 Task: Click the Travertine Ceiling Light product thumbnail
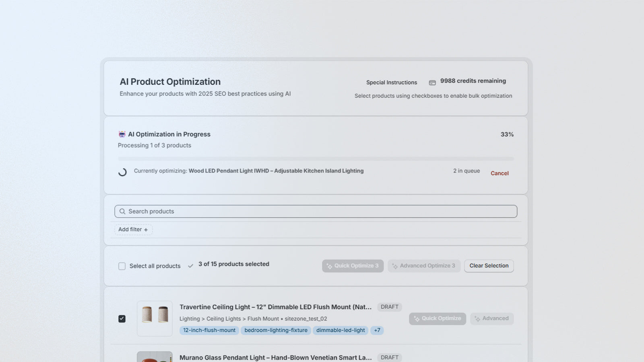tap(155, 318)
